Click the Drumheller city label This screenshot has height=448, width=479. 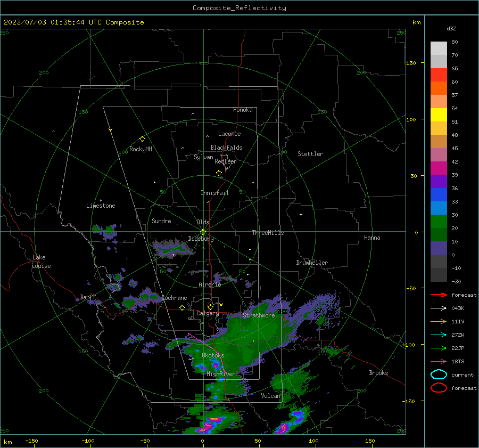[x=312, y=263]
